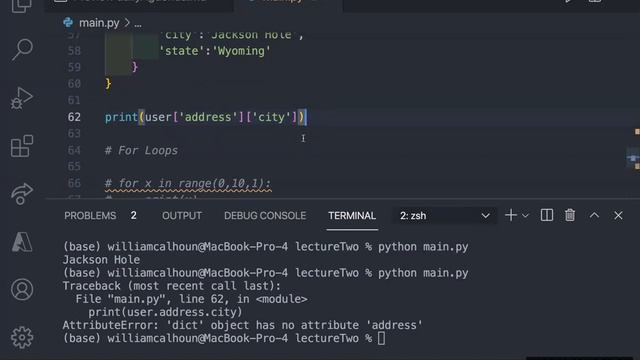Open the Search view in activity bar
The width and height of the screenshot is (640, 360).
coord(22,49)
